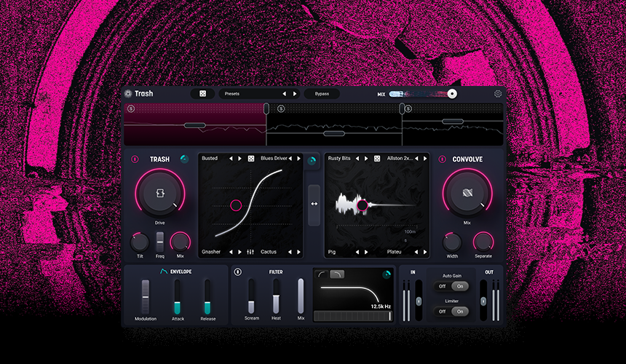Click the Tilt knob
This screenshot has width=626, height=364.
[x=140, y=242]
